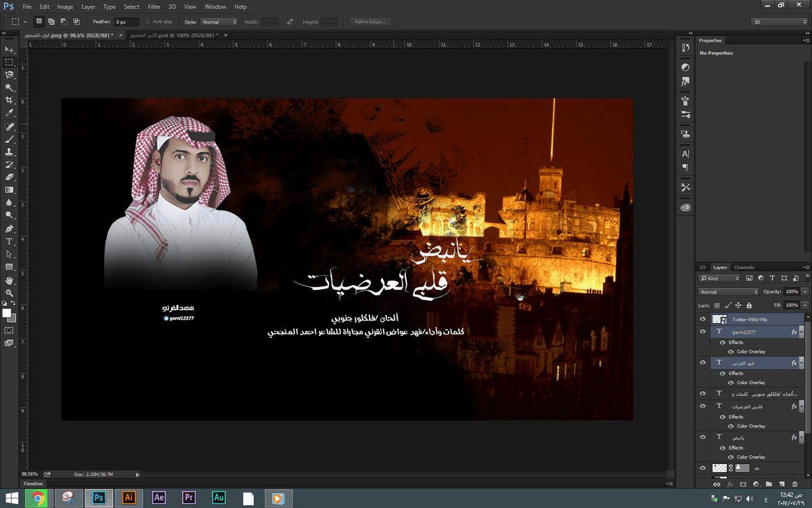The image size is (812, 508).
Task: Create a new group with folder icon
Action: coord(769,484)
